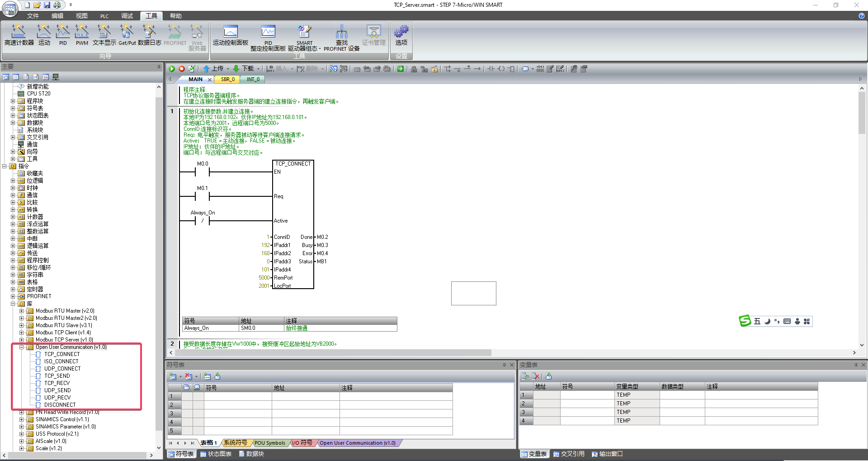Open the 编辑 ribbon tab

coord(57,16)
